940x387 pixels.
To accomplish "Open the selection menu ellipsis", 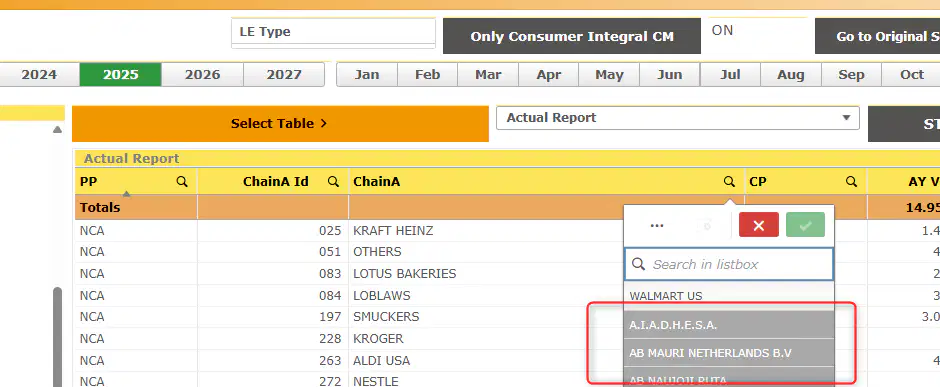I will coord(657,225).
